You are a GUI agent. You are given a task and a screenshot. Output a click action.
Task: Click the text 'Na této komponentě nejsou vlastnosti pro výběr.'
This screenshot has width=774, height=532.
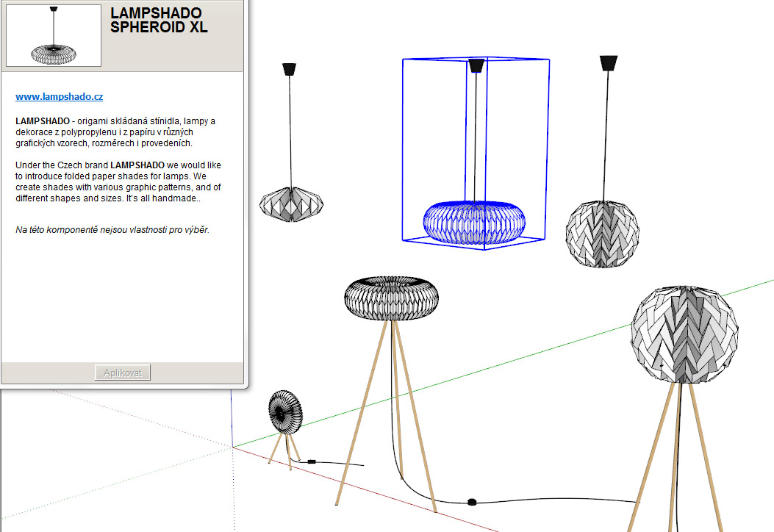(x=112, y=230)
